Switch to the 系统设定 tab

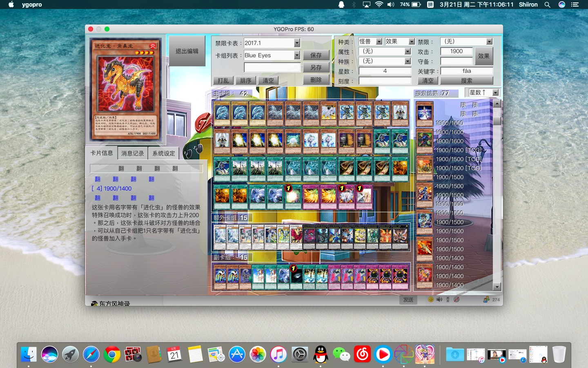[x=163, y=153]
